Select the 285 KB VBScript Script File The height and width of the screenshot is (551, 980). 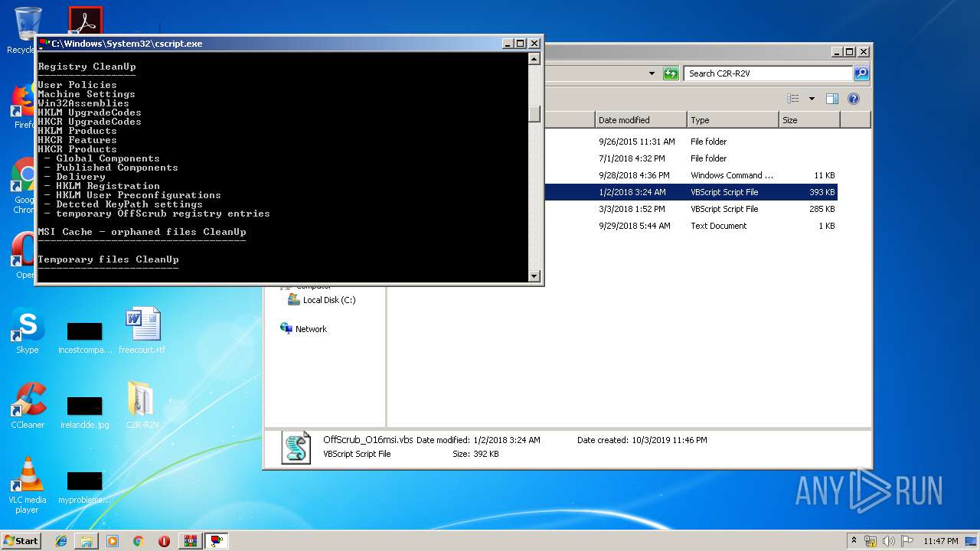[690, 209]
